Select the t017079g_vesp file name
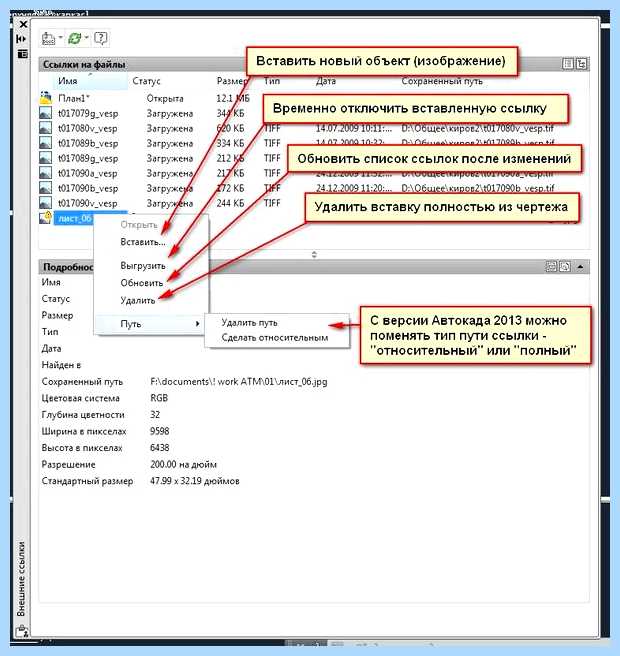Image resolution: width=620 pixels, height=656 pixels. (x=88, y=113)
